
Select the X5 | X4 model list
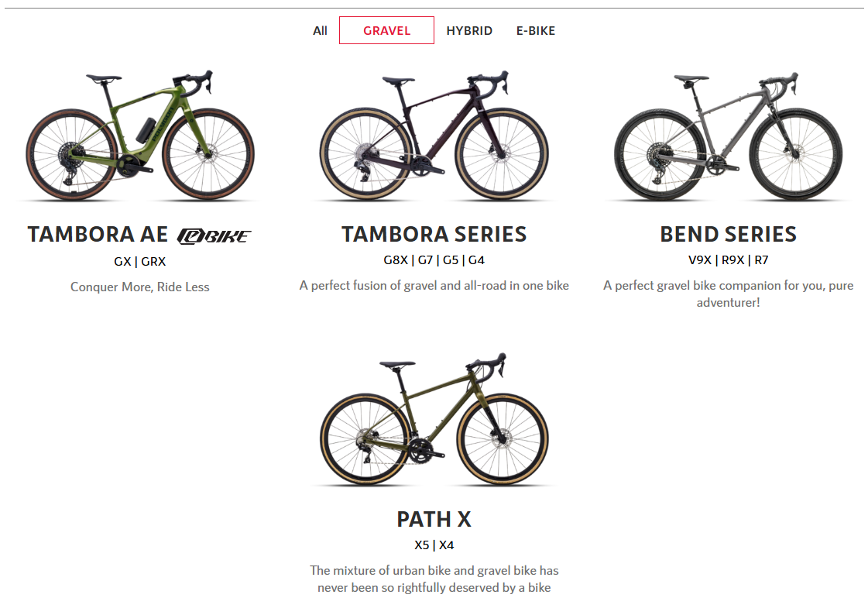click(x=434, y=545)
